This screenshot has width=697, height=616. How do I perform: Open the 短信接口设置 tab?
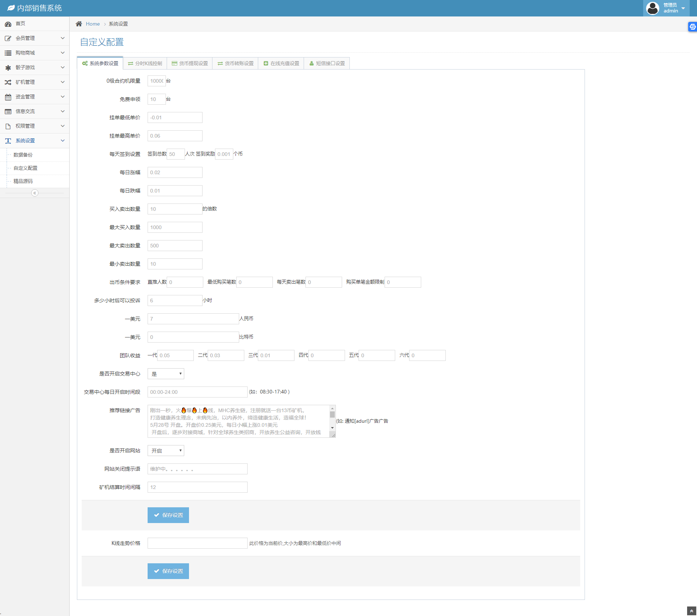(x=327, y=63)
